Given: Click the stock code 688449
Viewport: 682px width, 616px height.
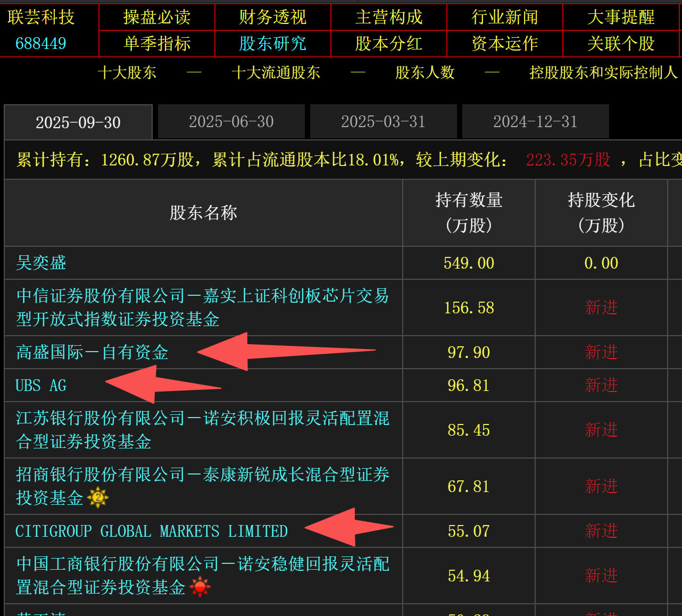Looking at the screenshot, I should pos(41,43).
